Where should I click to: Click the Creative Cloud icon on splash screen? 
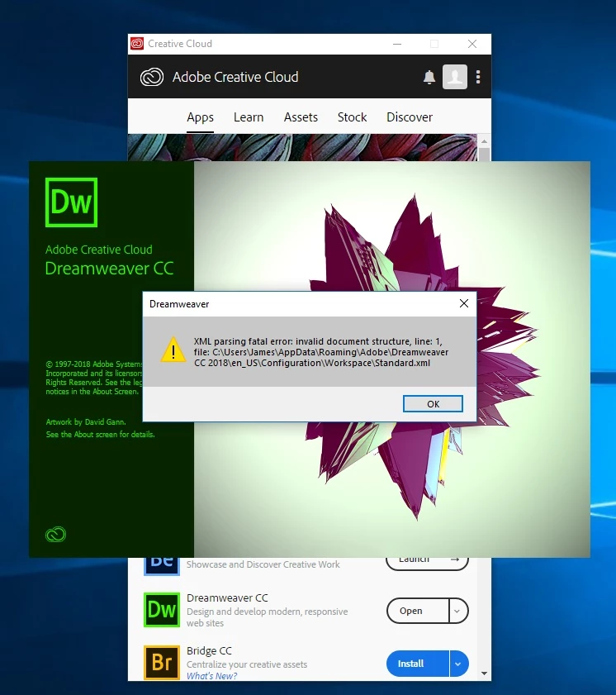point(56,534)
